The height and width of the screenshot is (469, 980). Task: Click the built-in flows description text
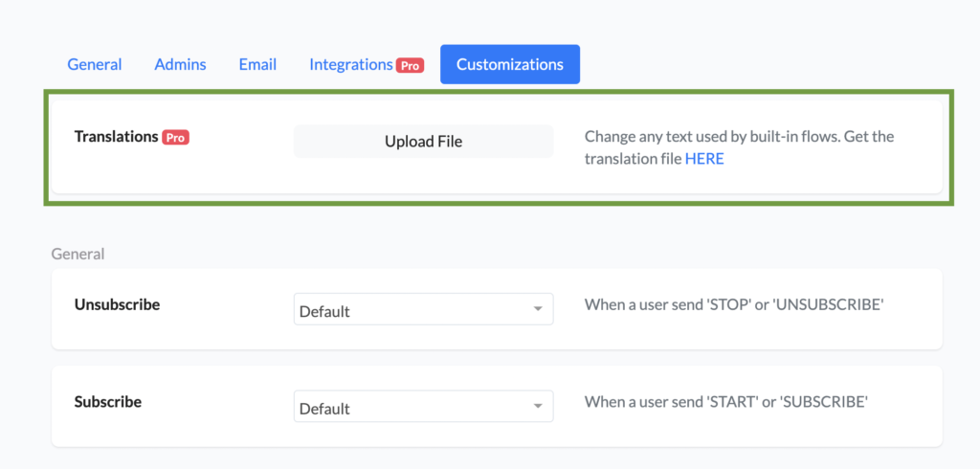pos(739,137)
